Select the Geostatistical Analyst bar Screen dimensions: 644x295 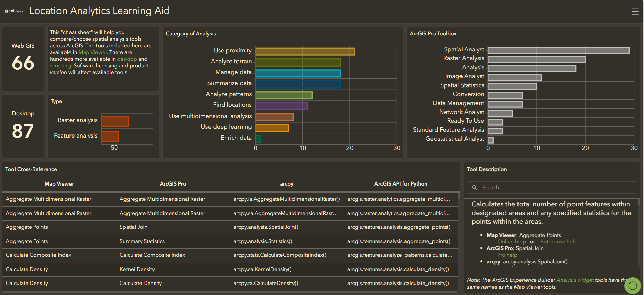click(491, 140)
